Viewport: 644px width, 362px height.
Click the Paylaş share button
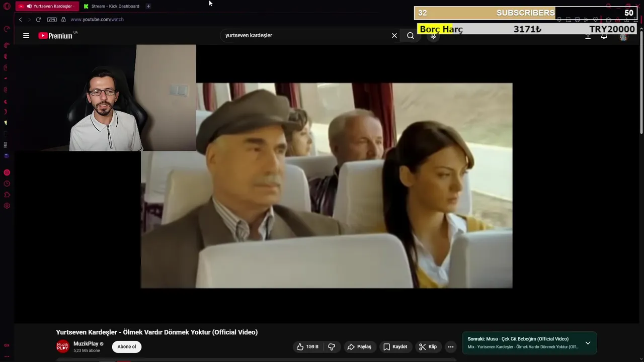(x=360, y=347)
